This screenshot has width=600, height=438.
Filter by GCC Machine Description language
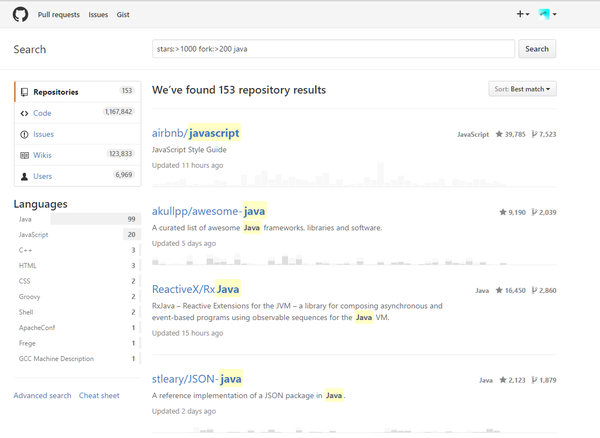(77, 358)
